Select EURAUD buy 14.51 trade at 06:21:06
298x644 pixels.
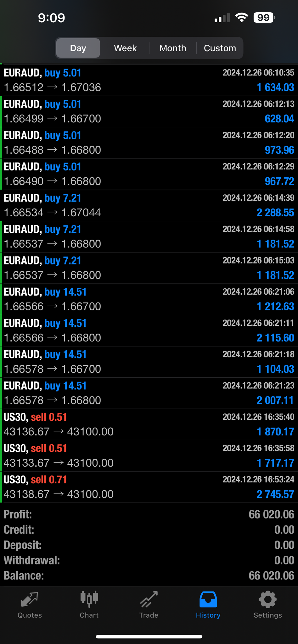pos(149,299)
